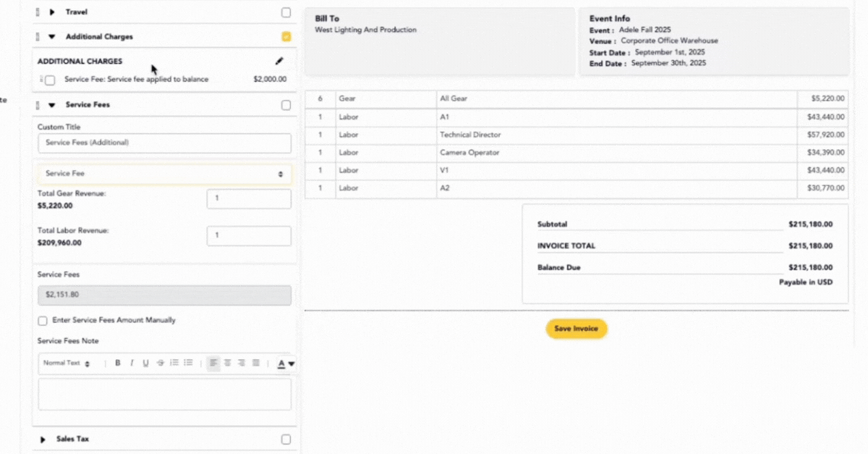
Task: Check the Travel section checkbox
Action: (x=286, y=12)
